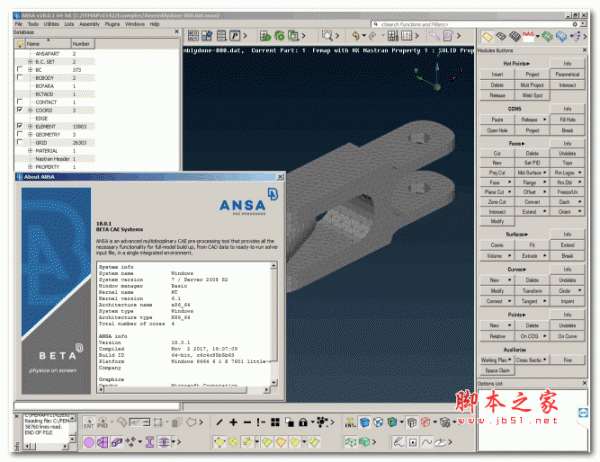Click the lock icon in bottom toolbar
Image resolution: width=600 pixels, height=462 pixels.
pos(303,423)
